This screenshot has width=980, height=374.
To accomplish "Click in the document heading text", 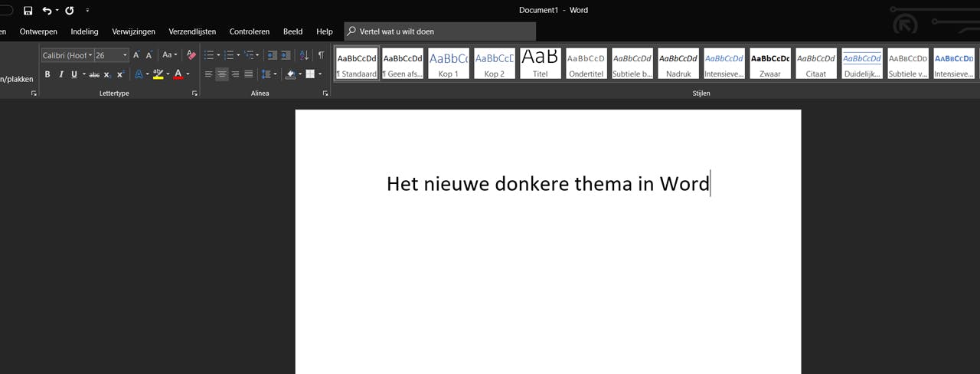I will (x=548, y=184).
